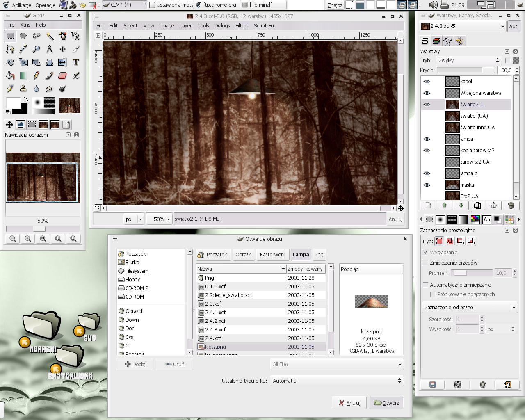Open the Script-Fu menu
Screen dimensions: 525x420
point(264,25)
